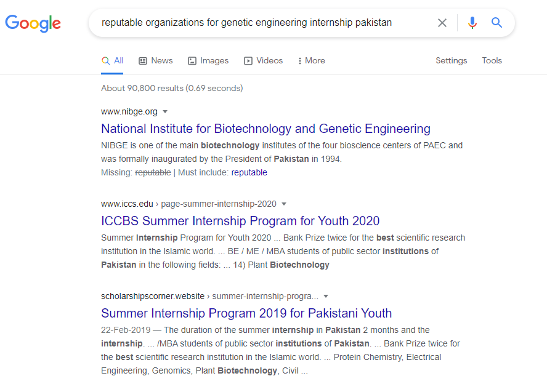This screenshot has width=547, height=392.
Task: Clear the search query with the X icon
Action: (442, 23)
